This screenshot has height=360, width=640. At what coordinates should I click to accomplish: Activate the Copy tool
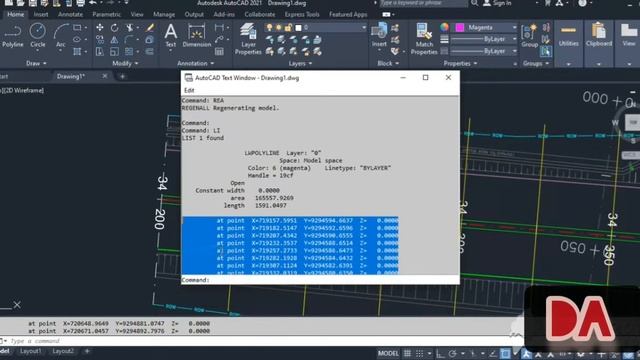pos(100,40)
